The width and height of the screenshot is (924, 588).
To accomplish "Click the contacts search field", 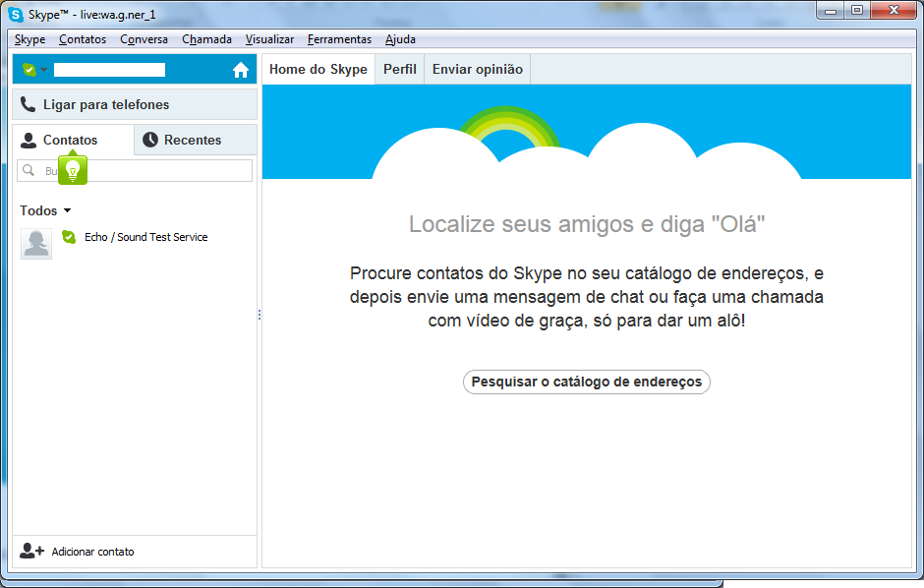I will pos(135,170).
